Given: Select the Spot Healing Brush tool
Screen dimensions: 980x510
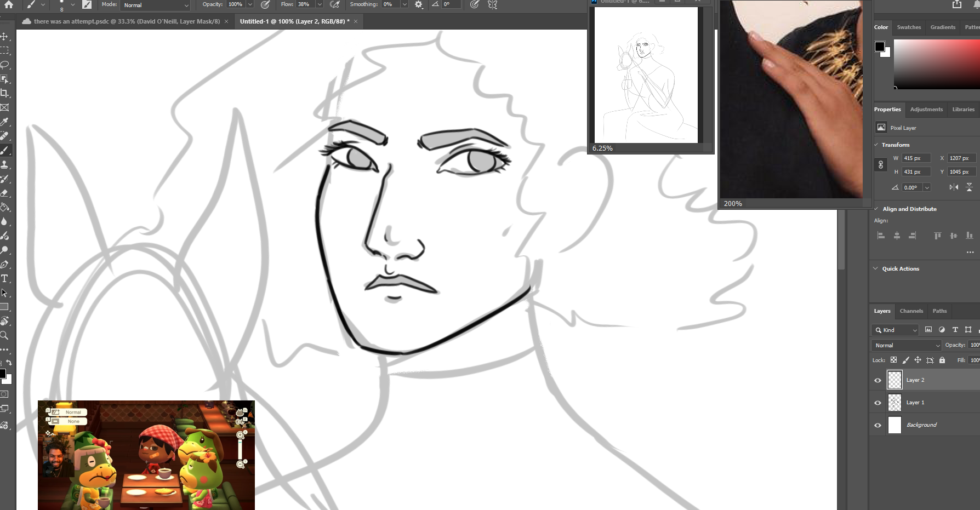Looking at the screenshot, I should (4, 136).
